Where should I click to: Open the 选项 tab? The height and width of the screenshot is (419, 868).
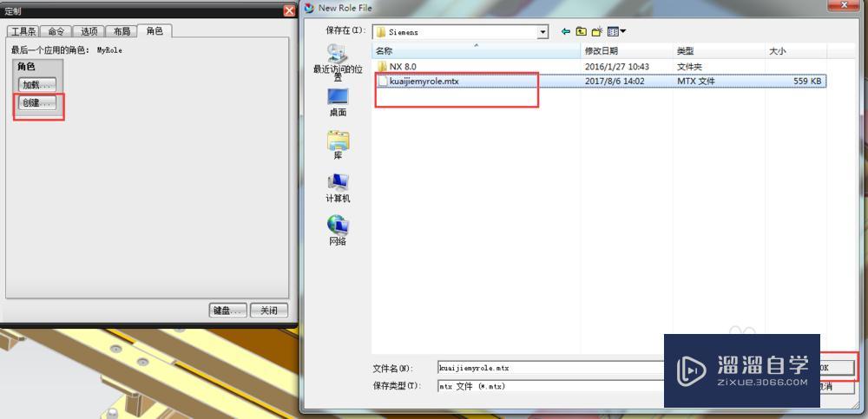[89, 31]
